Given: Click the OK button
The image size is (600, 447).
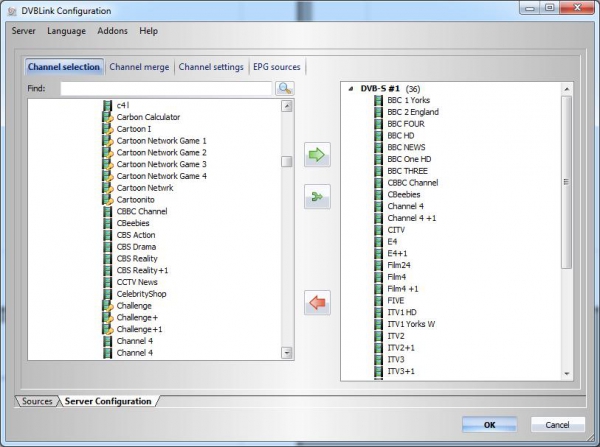Looking at the screenshot, I should pos(489,425).
